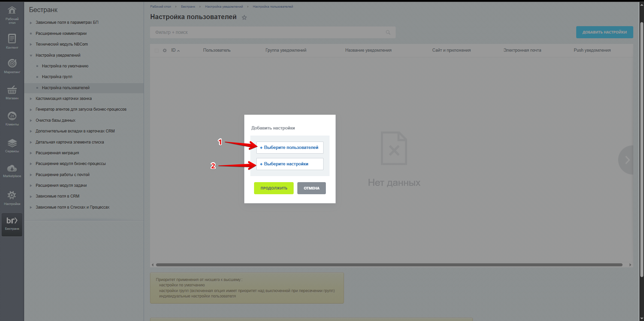The width and height of the screenshot is (644, 321).
Task: Click the ОТМЕНА button in dialog
Action: [311, 188]
